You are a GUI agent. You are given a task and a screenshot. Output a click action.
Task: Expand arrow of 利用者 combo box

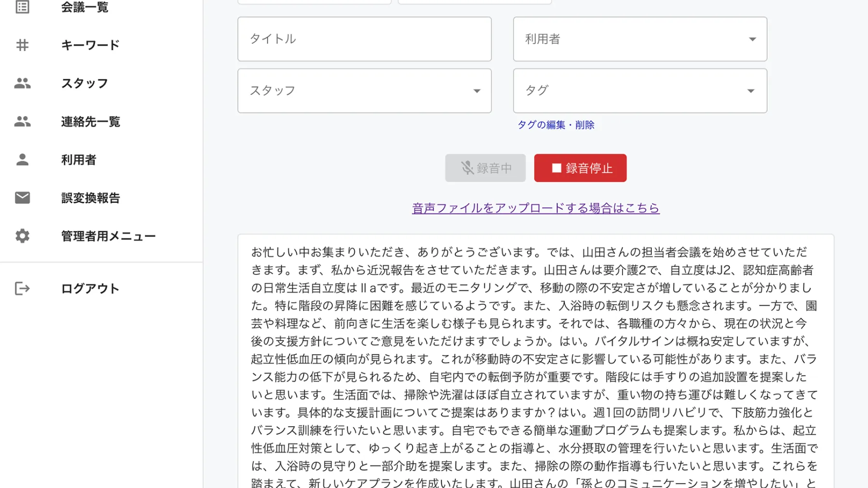coord(752,39)
